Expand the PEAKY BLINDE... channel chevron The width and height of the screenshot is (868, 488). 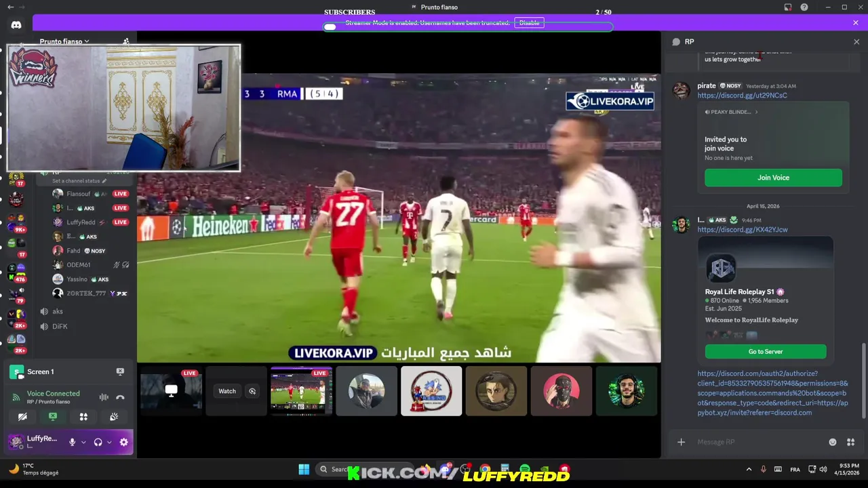756,112
